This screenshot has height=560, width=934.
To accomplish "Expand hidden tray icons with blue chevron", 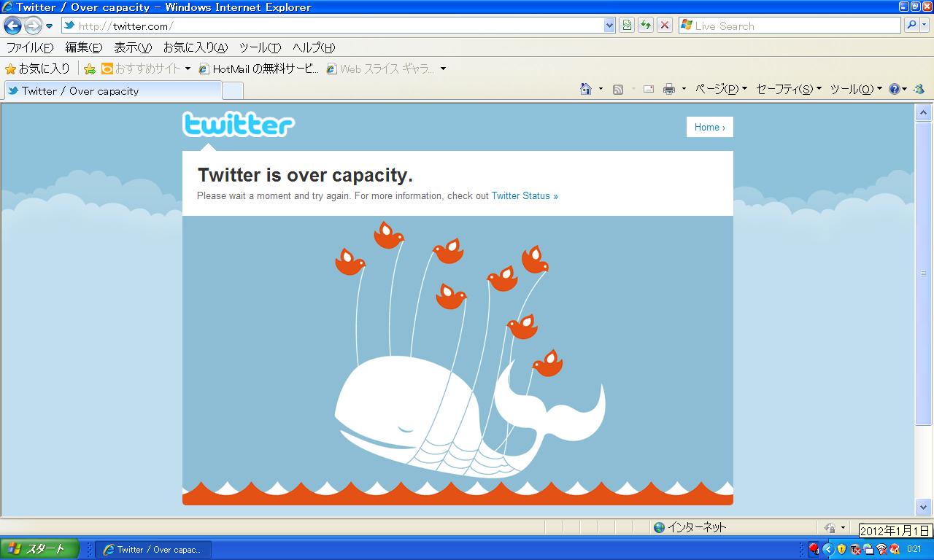I will tap(828, 549).
